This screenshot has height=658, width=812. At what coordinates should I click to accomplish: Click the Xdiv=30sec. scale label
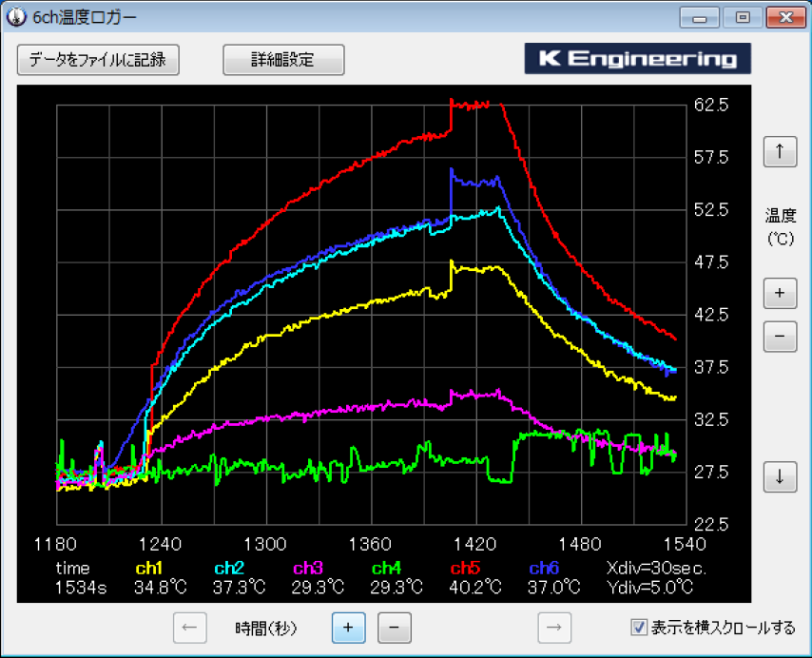point(655,568)
